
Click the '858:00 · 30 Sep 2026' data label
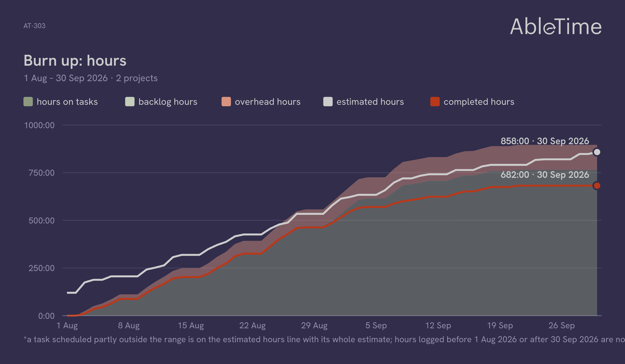pyautogui.click(x=545, y=141)
